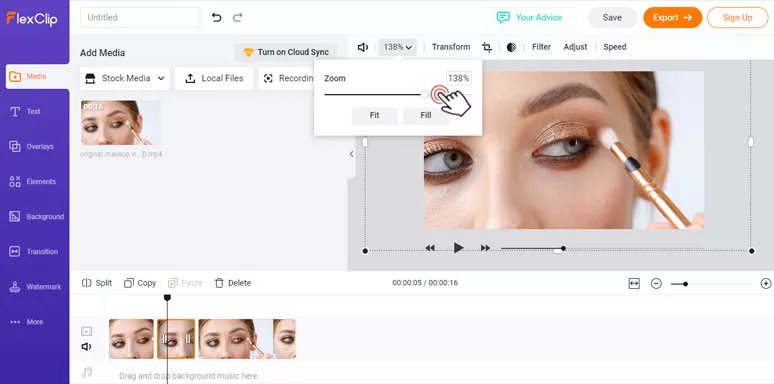The height and width of the screenshot is (384, 774).
Task: Open the Recording option
Action: point(287,78)
